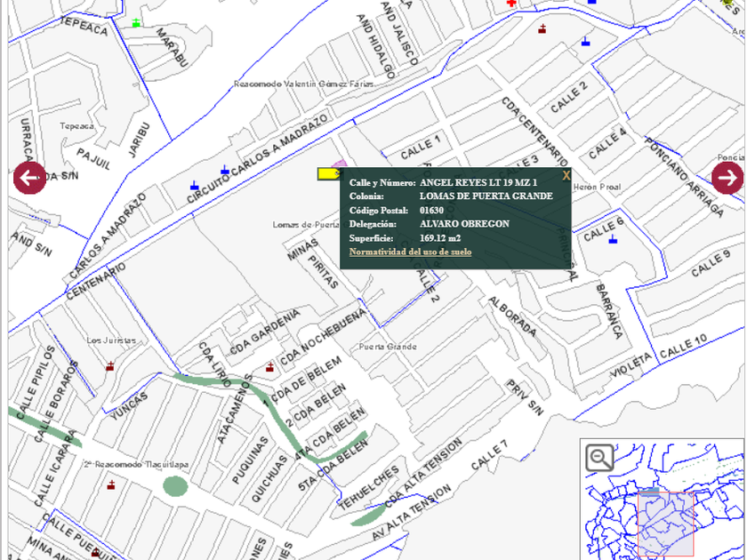Click the CIRCUITO CARLOS A MADRAZO street label

[257, 158]
